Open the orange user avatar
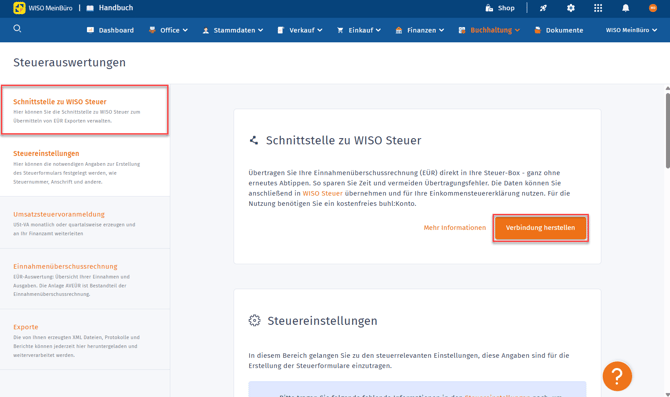 click(x=653, y=8)
